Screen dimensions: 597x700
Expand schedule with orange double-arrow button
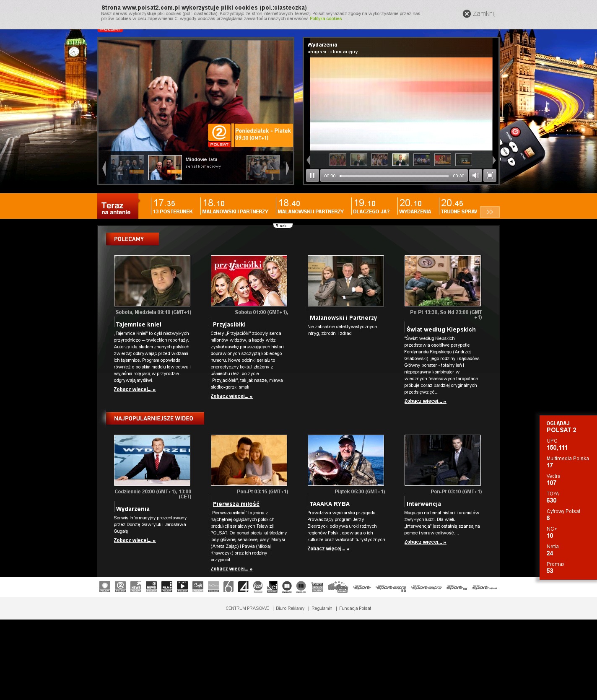click(490, 212)
